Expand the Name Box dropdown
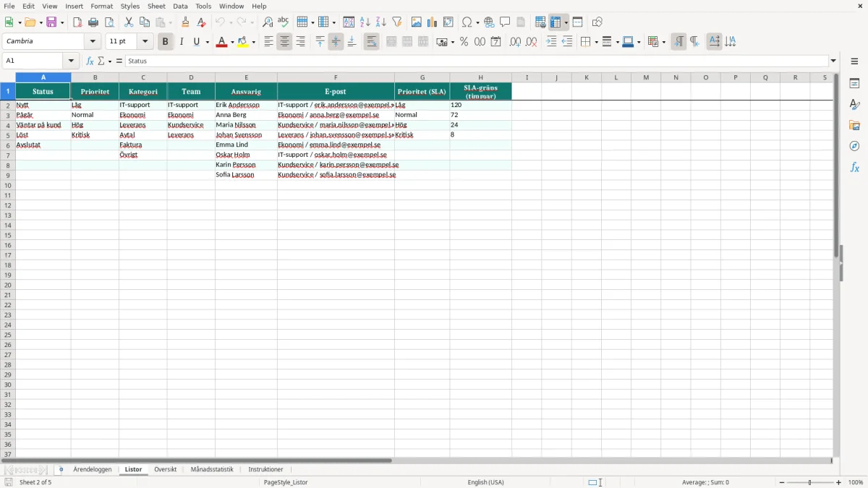 (x=71, y=61)
